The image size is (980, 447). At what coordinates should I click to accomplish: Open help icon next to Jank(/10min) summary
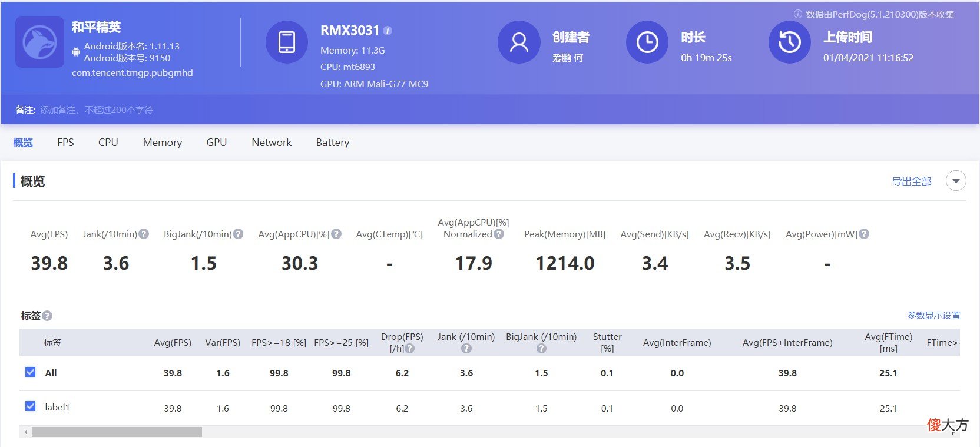[144, 234]
